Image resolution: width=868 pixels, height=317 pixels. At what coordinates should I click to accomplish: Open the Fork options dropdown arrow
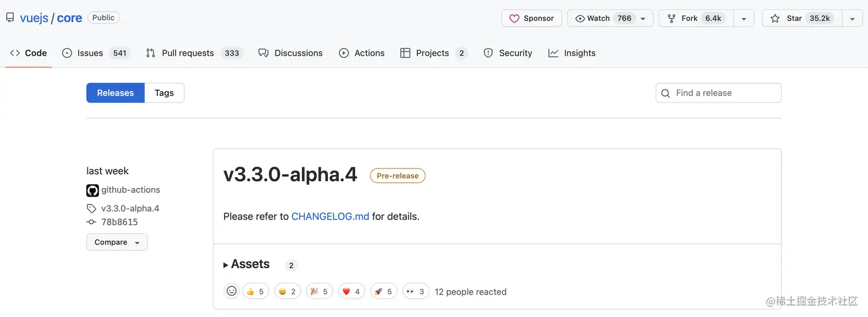[743, 18]
